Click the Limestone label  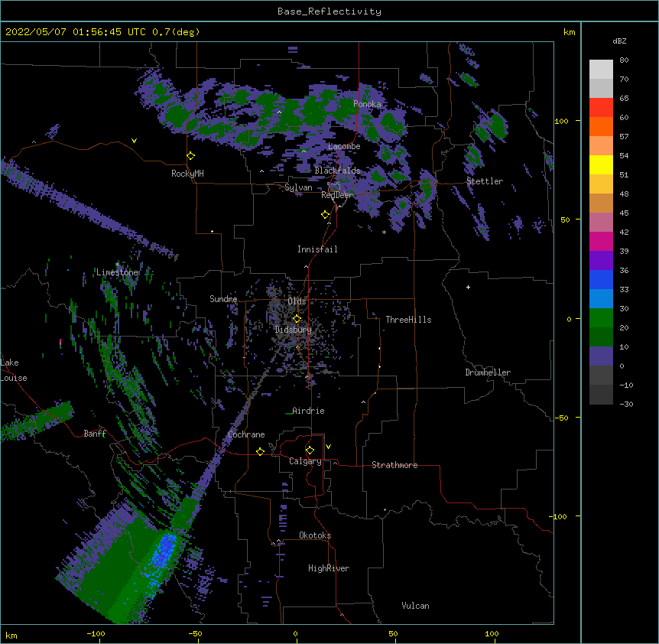[117, 272]
